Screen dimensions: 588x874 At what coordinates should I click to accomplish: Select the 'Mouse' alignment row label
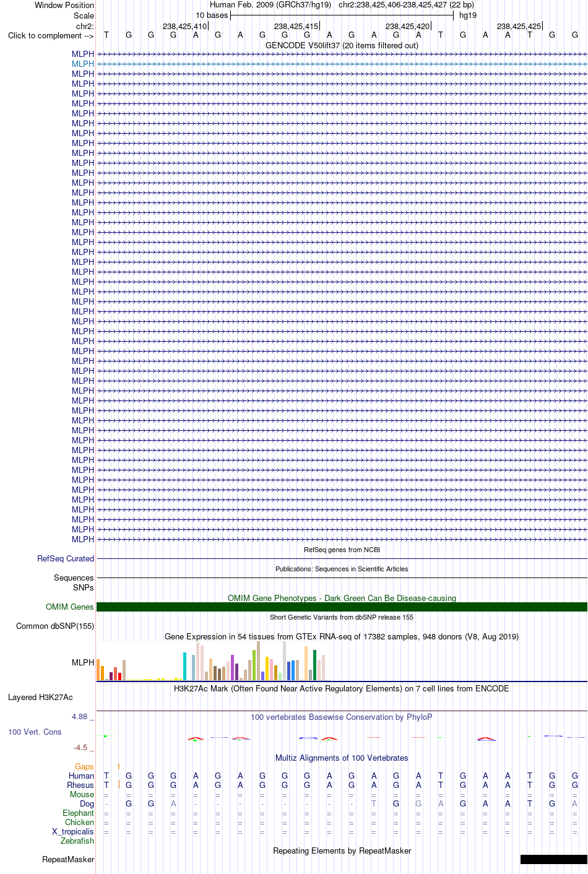tap(82, 794)
